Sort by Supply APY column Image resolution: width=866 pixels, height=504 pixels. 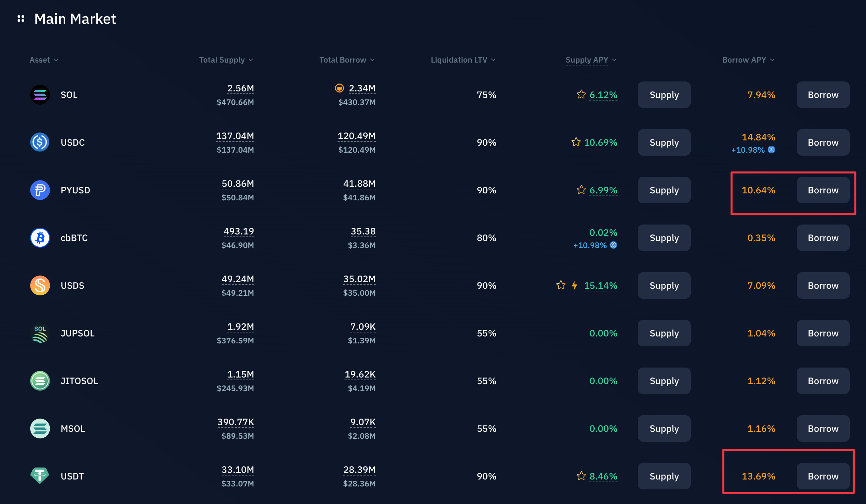pyautogui.click(x=591, y=60)
